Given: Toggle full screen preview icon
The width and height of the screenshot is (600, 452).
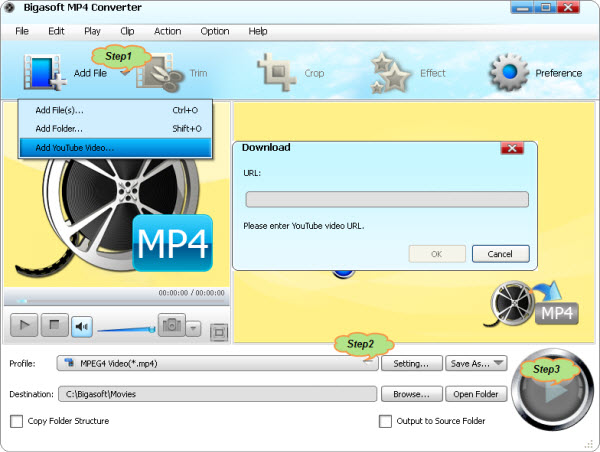Looking at the screenshot, I should click(219, 332).
